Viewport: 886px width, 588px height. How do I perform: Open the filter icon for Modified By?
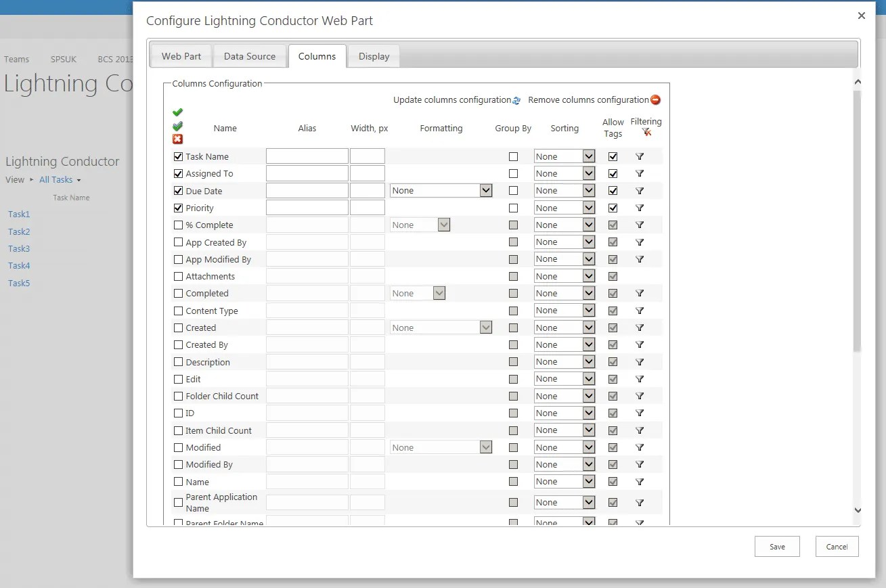640,465
